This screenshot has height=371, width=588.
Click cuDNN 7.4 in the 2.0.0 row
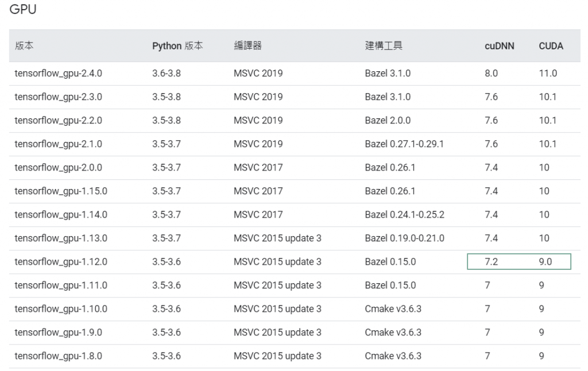point(491,168)
